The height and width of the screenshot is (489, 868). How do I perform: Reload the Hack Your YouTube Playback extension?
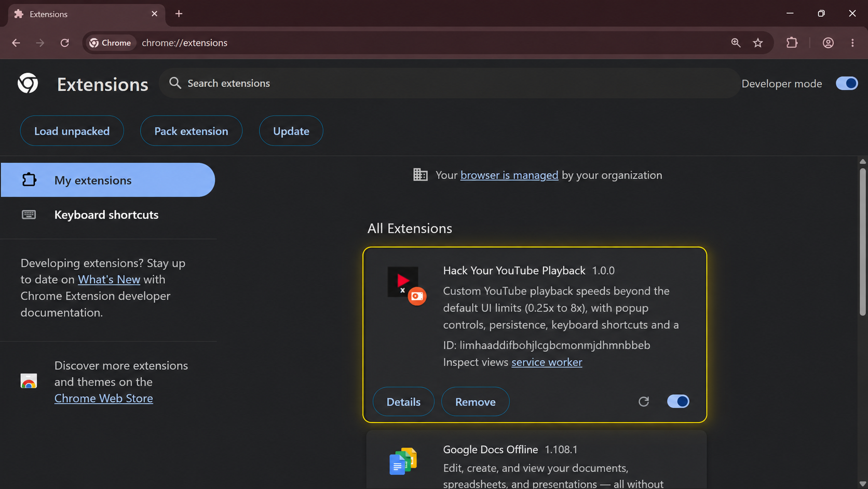[x=644, y=401]
